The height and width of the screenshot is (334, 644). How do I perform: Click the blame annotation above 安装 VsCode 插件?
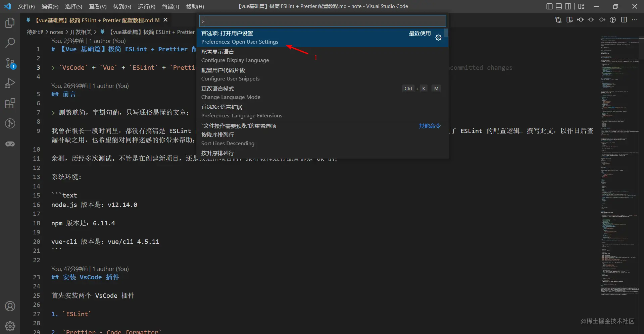90,269
